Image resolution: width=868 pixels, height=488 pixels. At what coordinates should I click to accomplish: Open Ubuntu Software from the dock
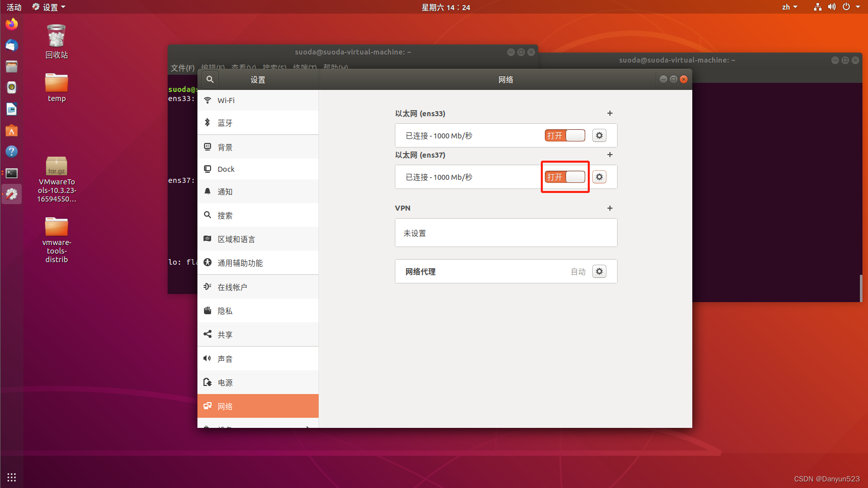pyautogui.click(x=12, y=130)
